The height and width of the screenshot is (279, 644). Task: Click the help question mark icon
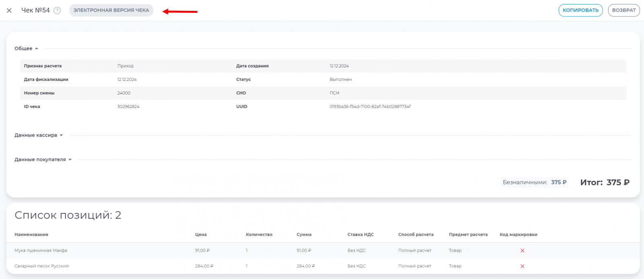tap(57, 10)
